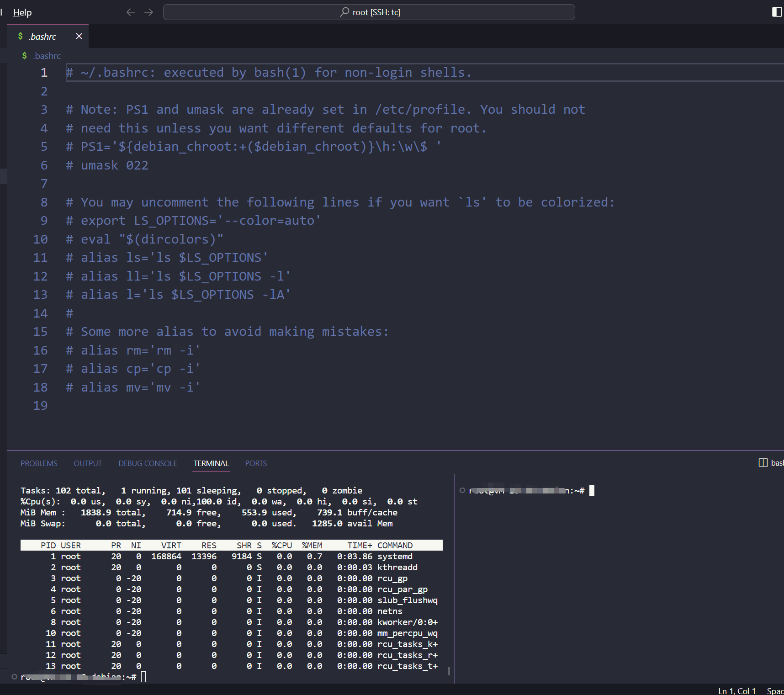Click the Ln 1, Col 1 status bar indicator
The image size is (784, 695).
click(x=737, y=690)
